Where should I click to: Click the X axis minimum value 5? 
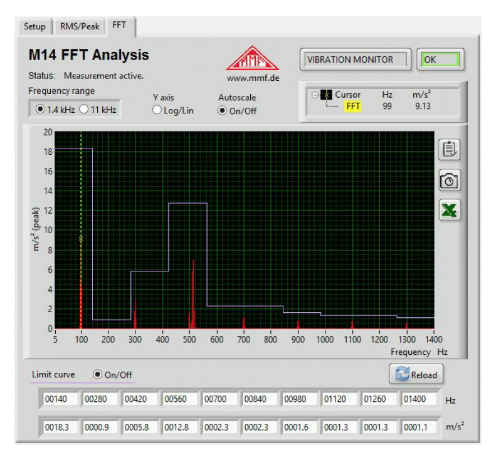coord(55,339)
